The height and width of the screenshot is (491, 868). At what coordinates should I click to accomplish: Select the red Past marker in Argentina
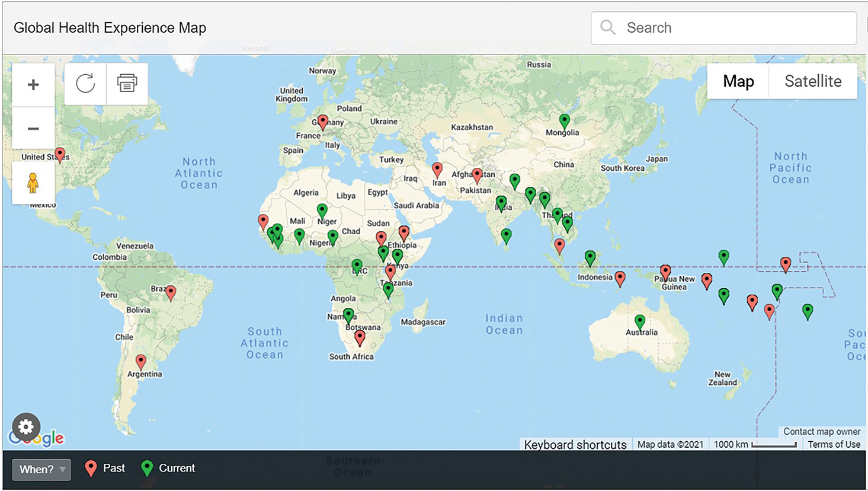pos(140,361)
